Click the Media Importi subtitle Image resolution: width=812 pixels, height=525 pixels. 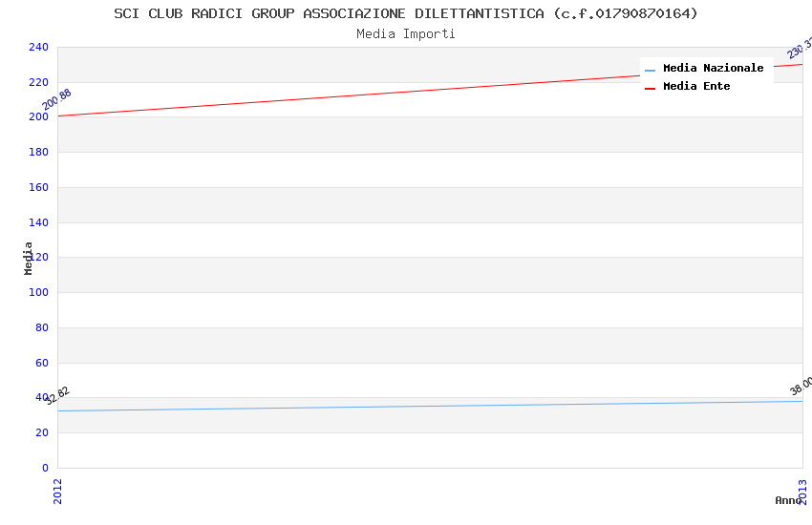pos(406,33)
